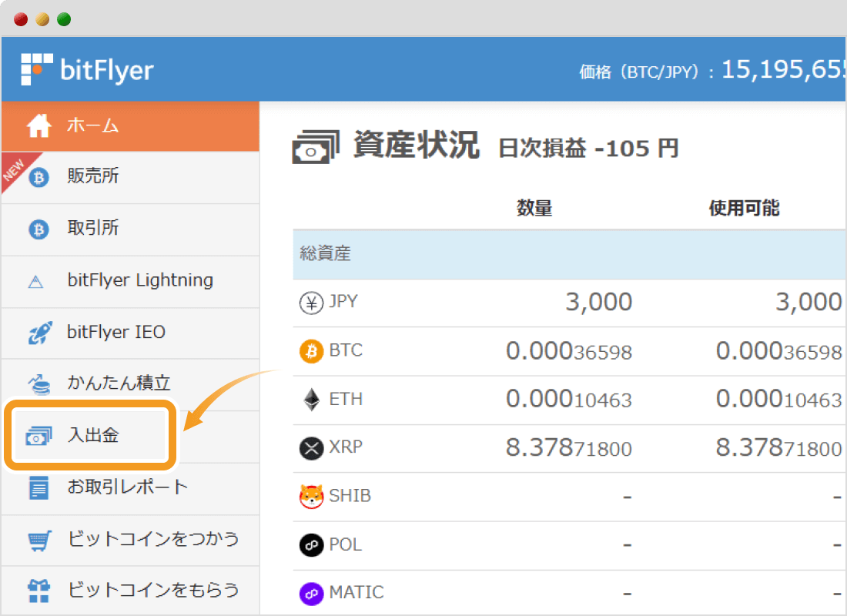This screenshot has height=616, width=847.
Task: Click the MATIC purple token icon
Action: pos(311,593)
